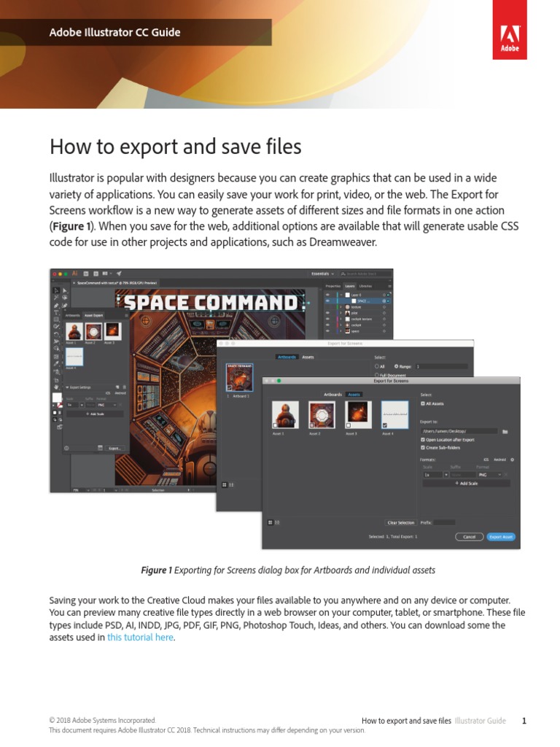Switch to the Layers panel tab
This screenshot has width=560, height=747.
tap(350, 286)
